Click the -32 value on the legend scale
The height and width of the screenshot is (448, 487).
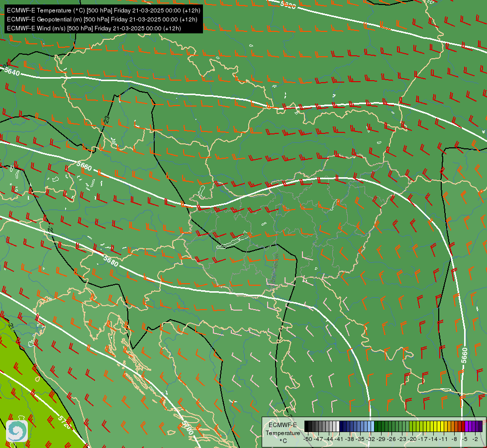click(371, 439)
